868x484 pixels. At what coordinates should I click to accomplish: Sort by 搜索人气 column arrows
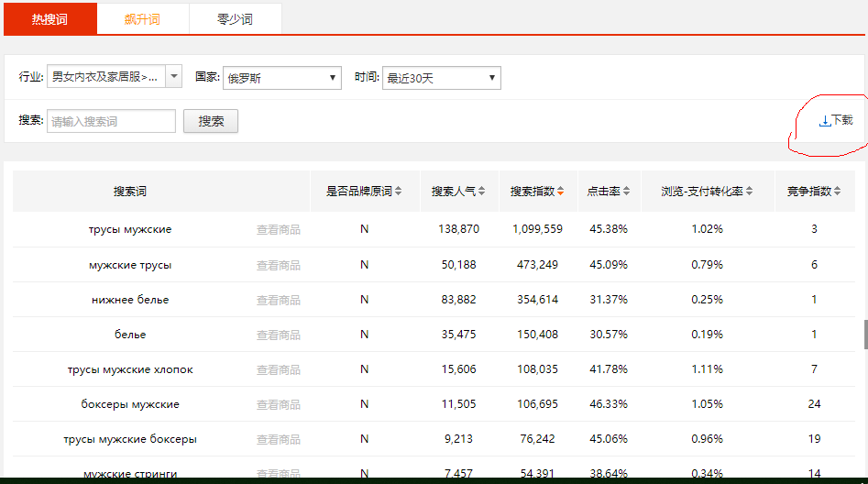tap(481, 192)
